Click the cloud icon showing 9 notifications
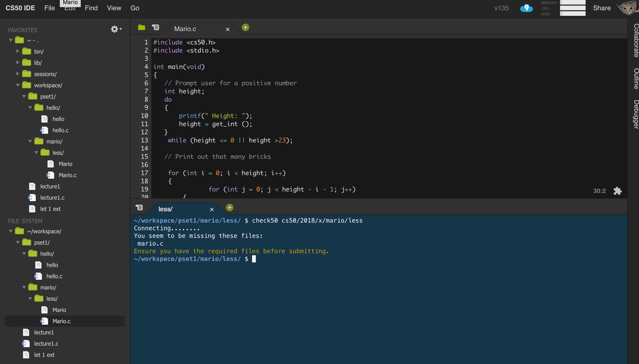The image size is (639, 364). [526, 8]
